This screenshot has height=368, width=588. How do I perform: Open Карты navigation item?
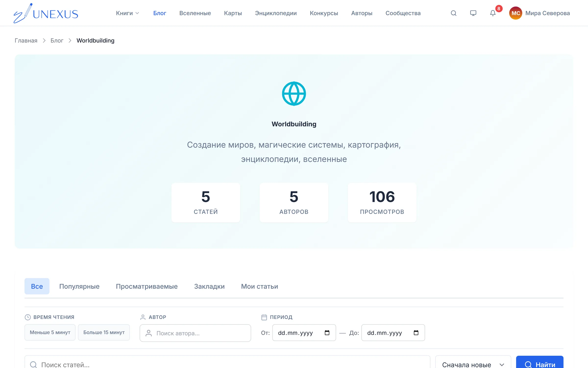coord(233,13)
